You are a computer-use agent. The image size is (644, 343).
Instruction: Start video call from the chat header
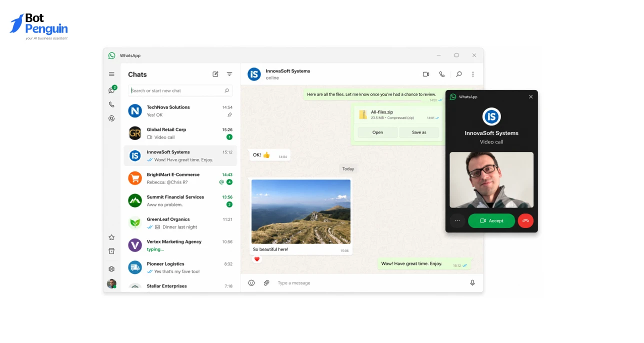[x=426, y=74]
